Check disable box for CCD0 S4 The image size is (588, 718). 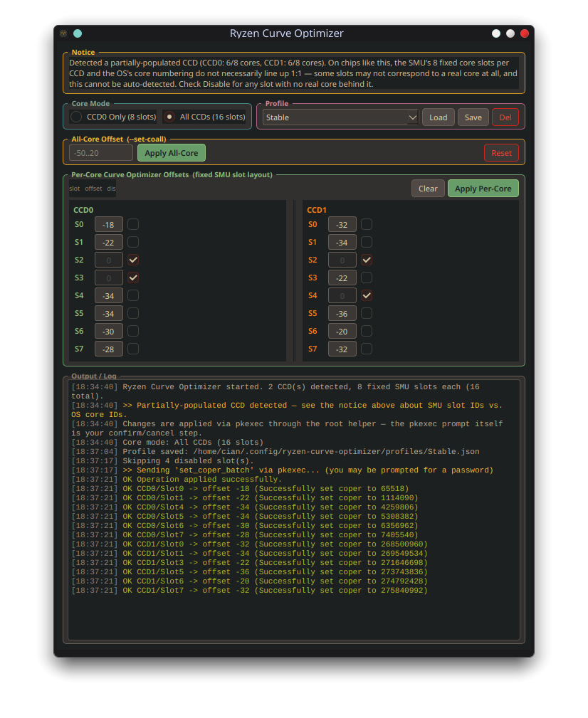(133, 295)
